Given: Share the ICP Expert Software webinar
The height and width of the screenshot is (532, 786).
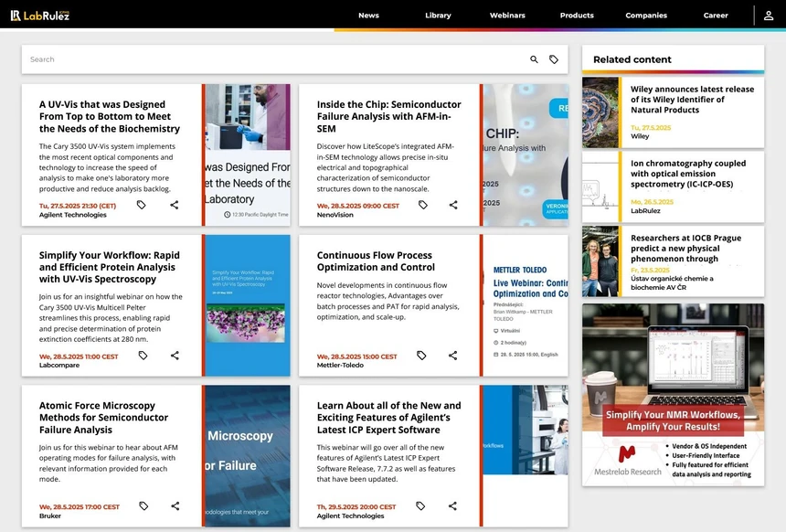Looking at the screenshot, I should 452,505.
